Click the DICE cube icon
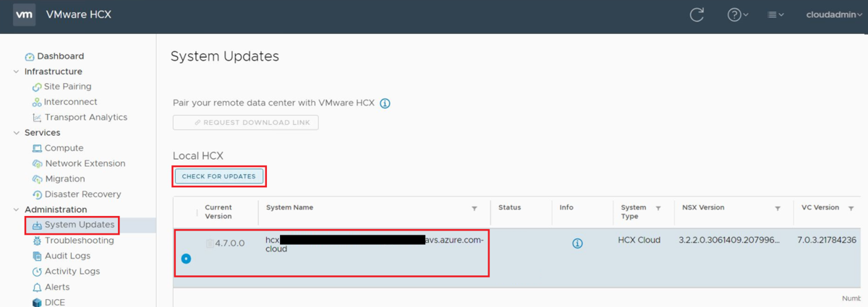Image resolution: width=868 pixels, height=307 pixels. (x=37, y=302)
